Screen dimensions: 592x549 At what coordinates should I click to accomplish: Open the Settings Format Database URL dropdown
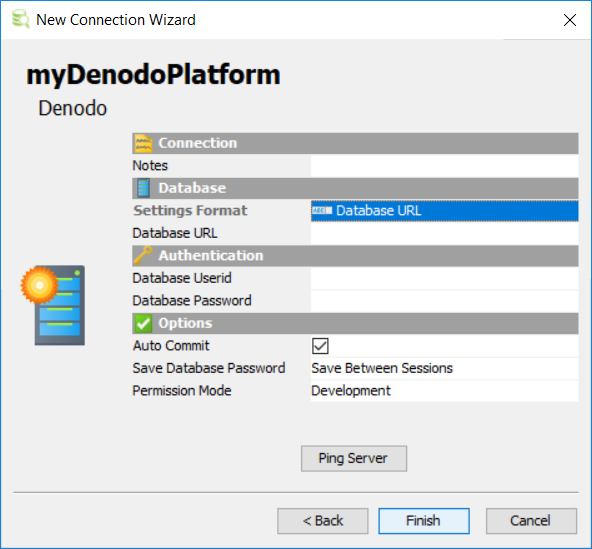444,211
